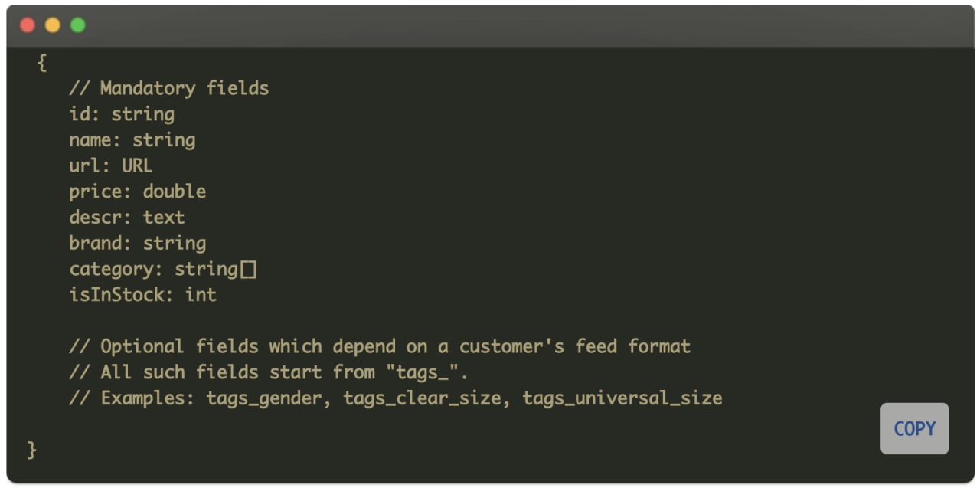Click the "isInStock: int" line

(x=143, y=295)
